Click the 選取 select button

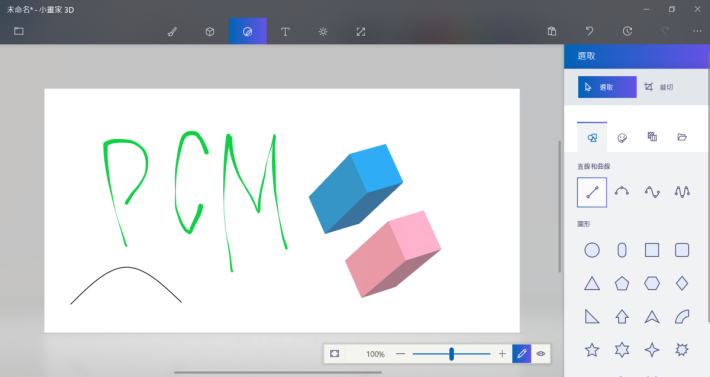607,87
